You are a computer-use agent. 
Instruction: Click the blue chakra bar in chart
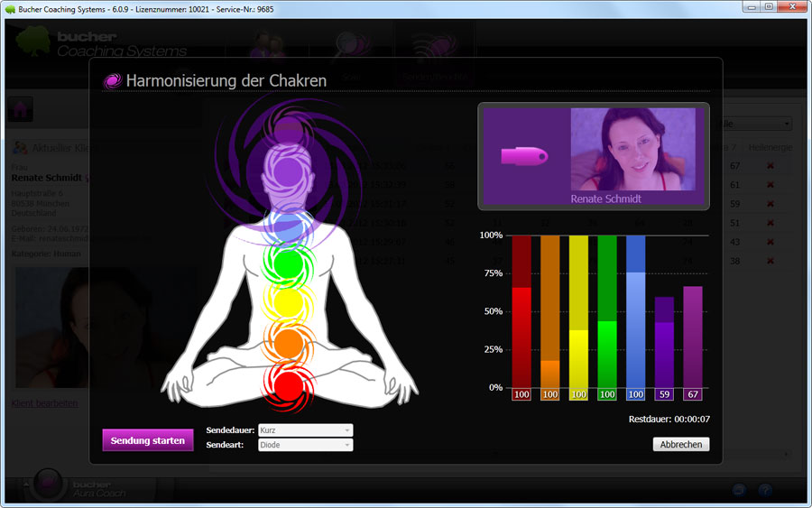click(x=635, y=311)
